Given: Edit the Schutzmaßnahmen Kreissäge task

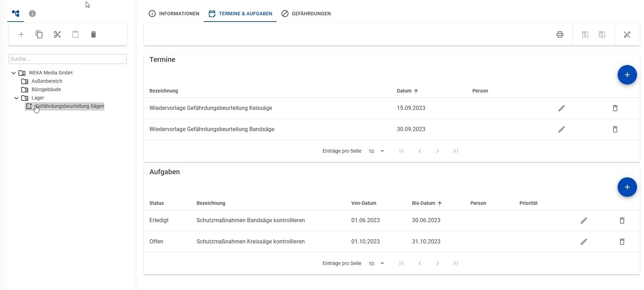Looking at the screenshot, I should tap(584, 242).
